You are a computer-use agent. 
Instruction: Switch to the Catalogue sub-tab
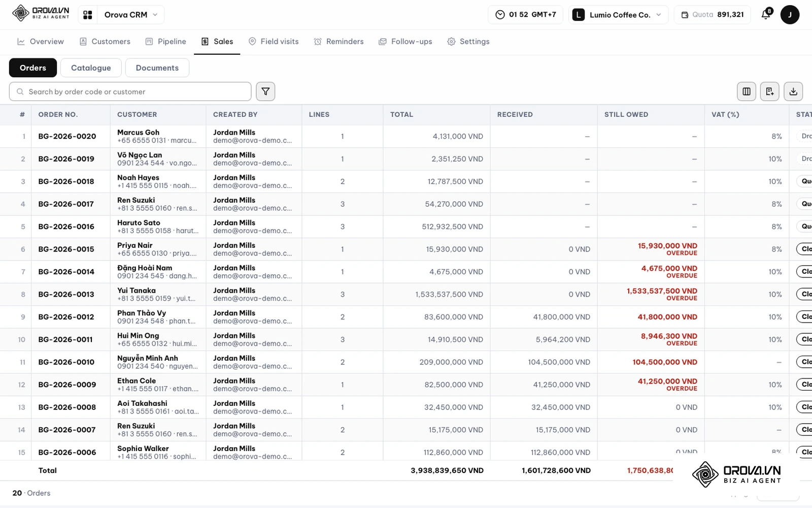pos(91,68)
